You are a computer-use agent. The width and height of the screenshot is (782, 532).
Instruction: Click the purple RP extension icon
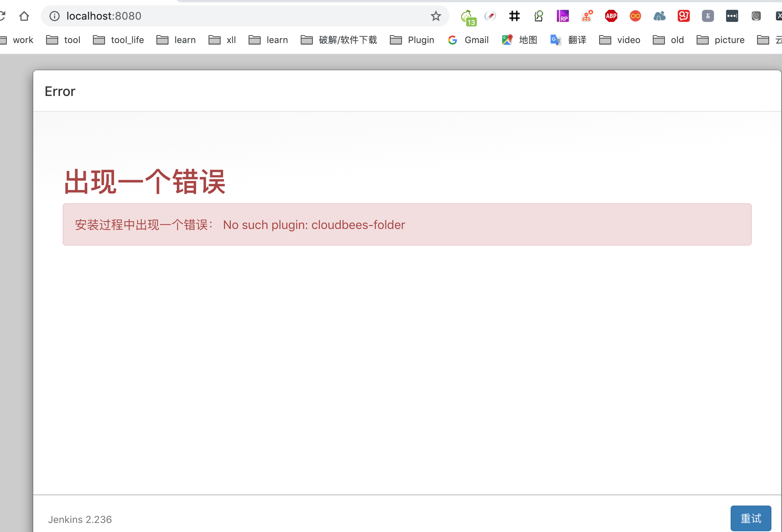point(563,16)
